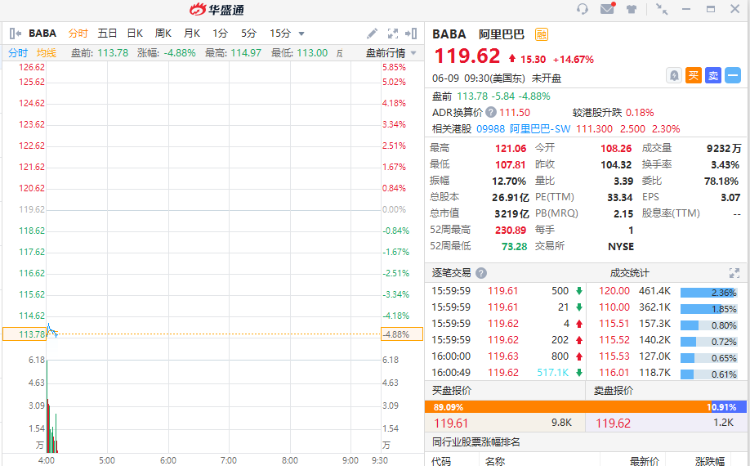Screen dimensions: 750x466
Task: Click the help icon next to 逐笔交易
Action: (481, 273)
